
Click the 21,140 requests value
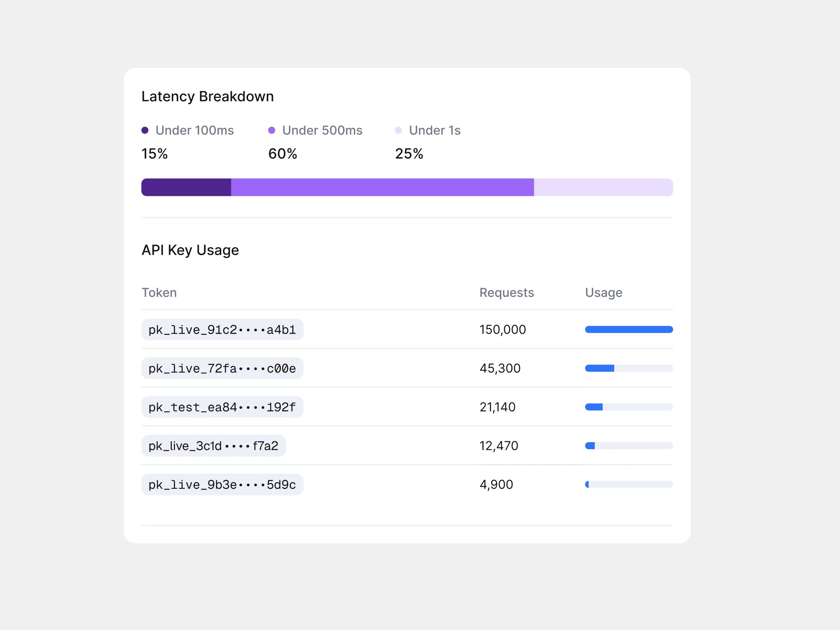tap(497, 407)
